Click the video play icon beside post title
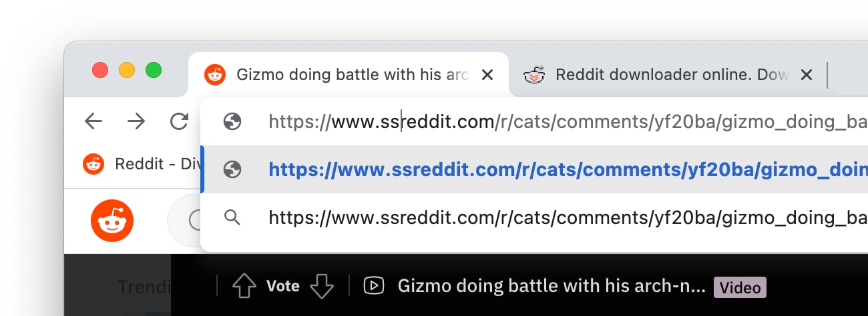 (373, 286)
